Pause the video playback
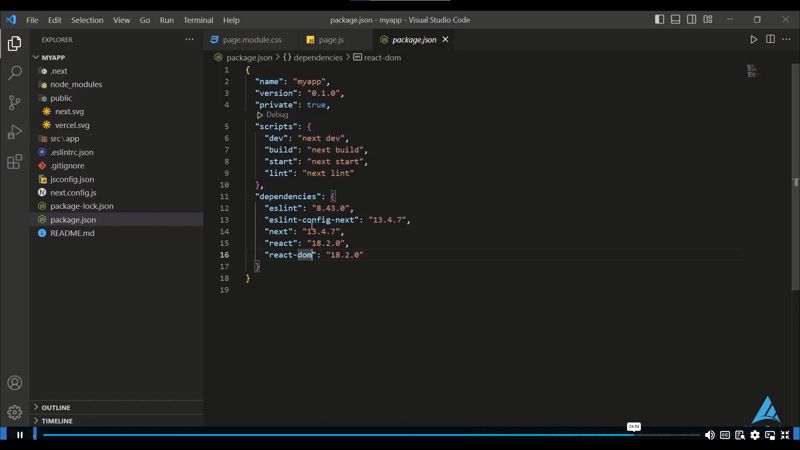The width and height of the screenshot is (800, 450). (x=20, y=435)
